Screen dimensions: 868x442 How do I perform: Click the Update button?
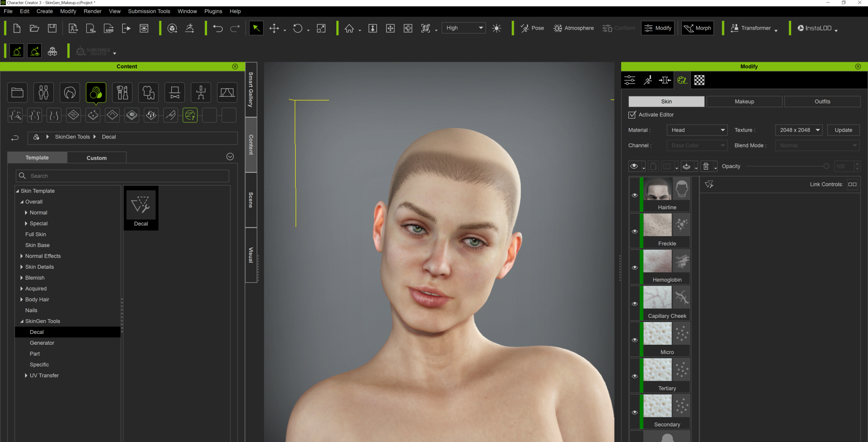click(843, 130)
